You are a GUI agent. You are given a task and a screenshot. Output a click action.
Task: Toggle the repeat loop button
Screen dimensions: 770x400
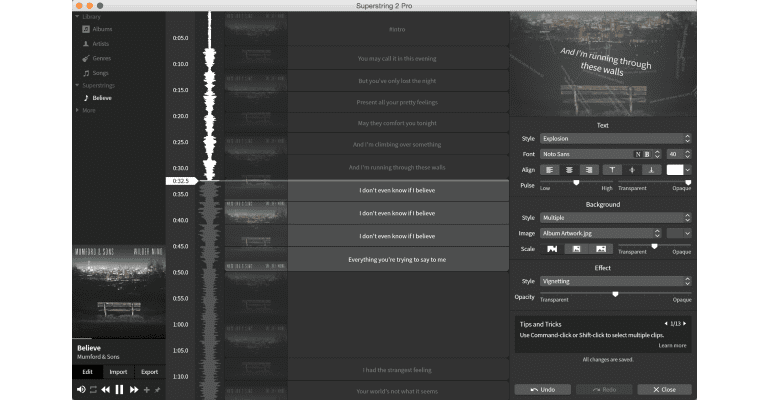pyautogui.click(x=93, y=389)
